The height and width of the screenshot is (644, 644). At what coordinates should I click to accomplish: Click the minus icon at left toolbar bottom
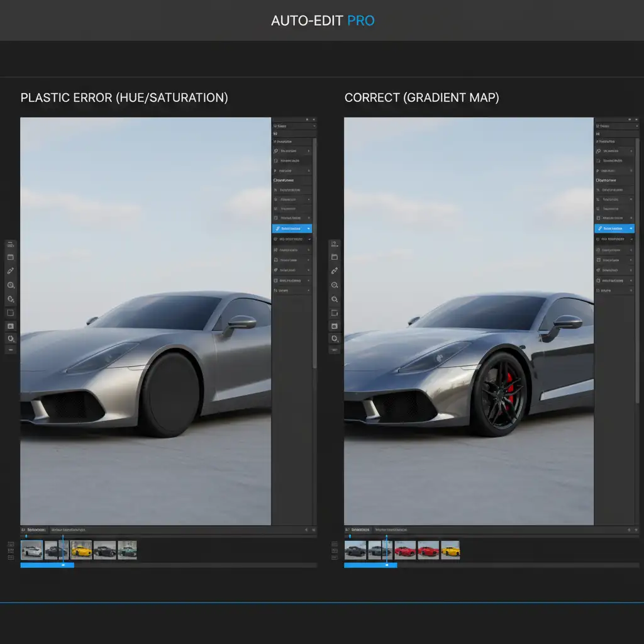point(10,349)
